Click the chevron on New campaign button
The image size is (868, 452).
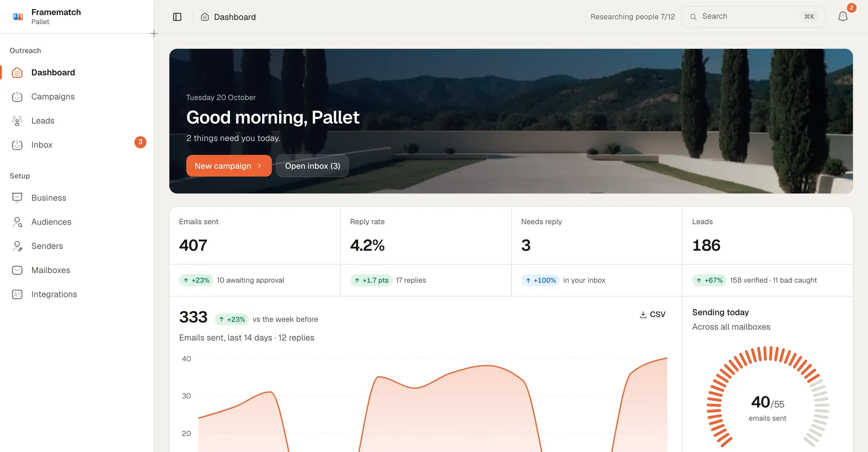point(259,166)
